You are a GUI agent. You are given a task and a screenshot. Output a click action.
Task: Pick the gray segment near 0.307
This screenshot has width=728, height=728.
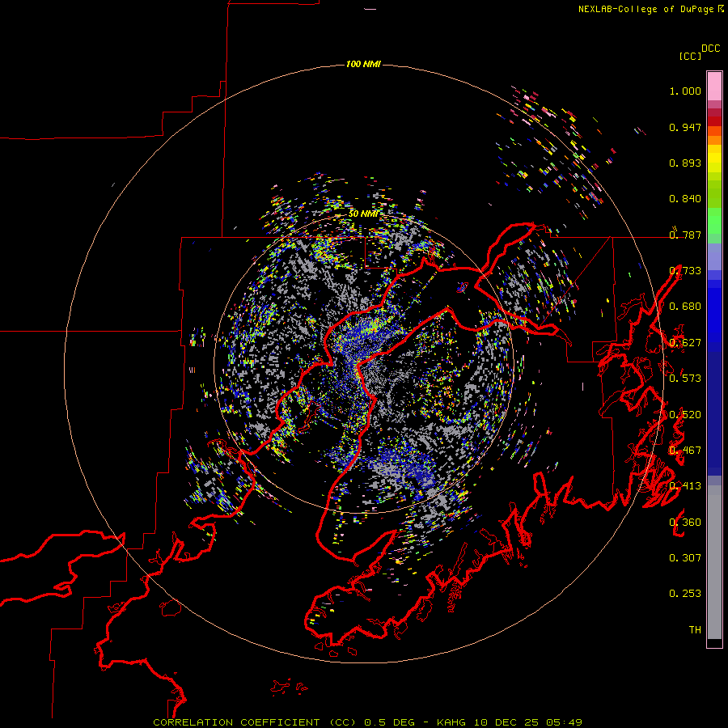(714, 562)
